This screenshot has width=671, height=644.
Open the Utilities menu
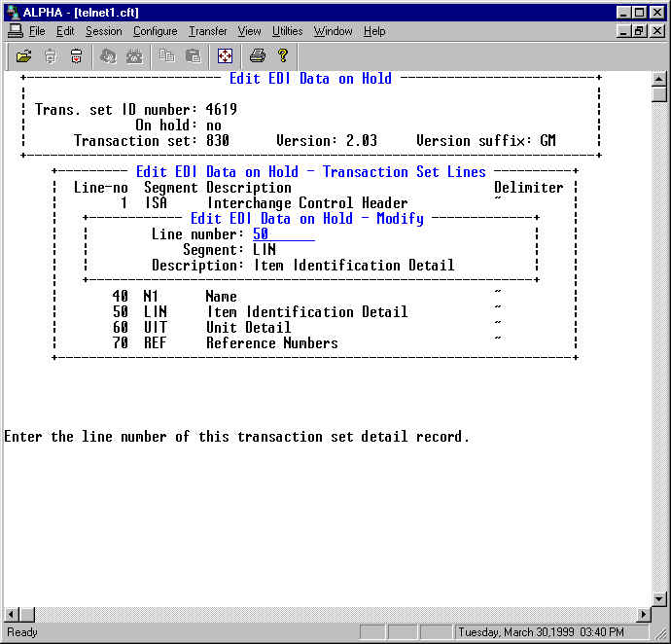click(x=287, y=31)
